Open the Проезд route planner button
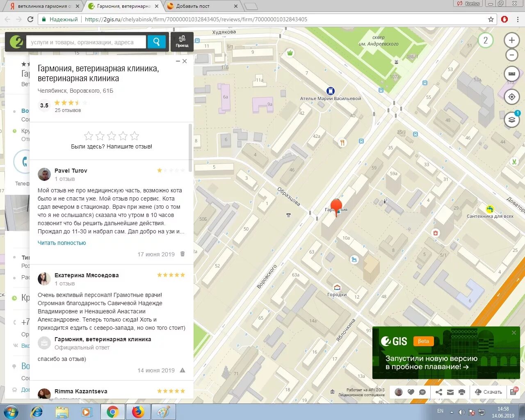 (x=182, y=42)
